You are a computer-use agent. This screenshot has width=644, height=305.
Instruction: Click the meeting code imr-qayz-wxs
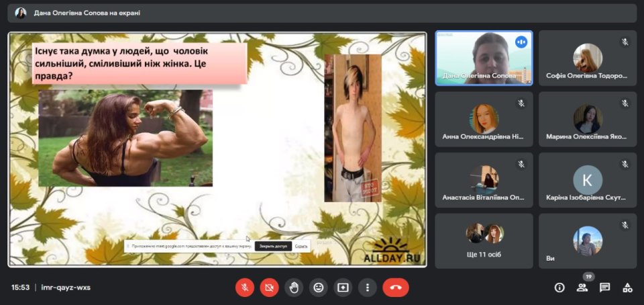click(x=66, y=288)
